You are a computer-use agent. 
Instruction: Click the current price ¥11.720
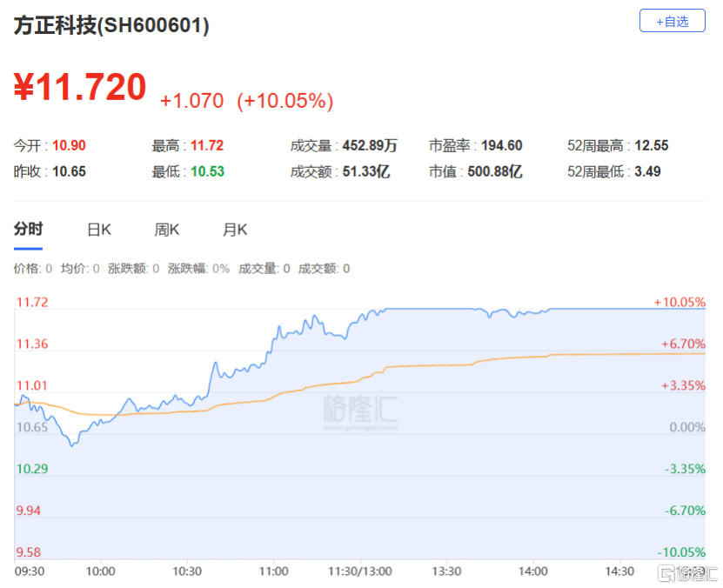click(80, 88)
